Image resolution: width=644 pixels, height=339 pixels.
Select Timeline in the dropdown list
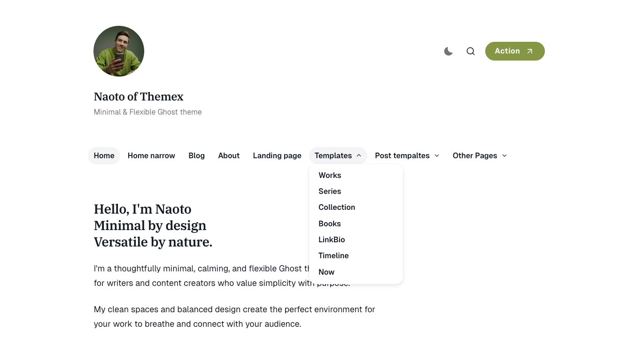point(334,255)
